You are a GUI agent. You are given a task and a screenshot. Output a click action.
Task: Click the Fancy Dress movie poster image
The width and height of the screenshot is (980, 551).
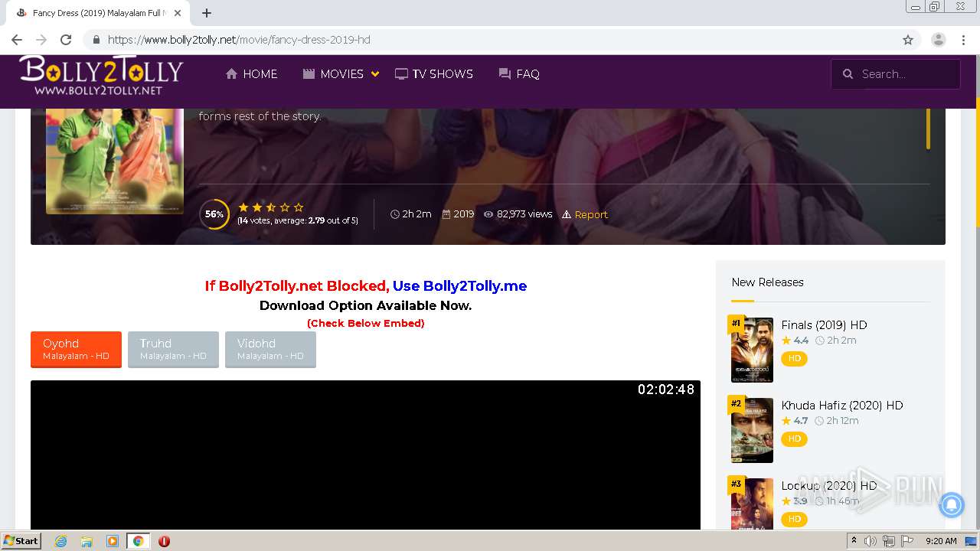click(x=115, y=161)
